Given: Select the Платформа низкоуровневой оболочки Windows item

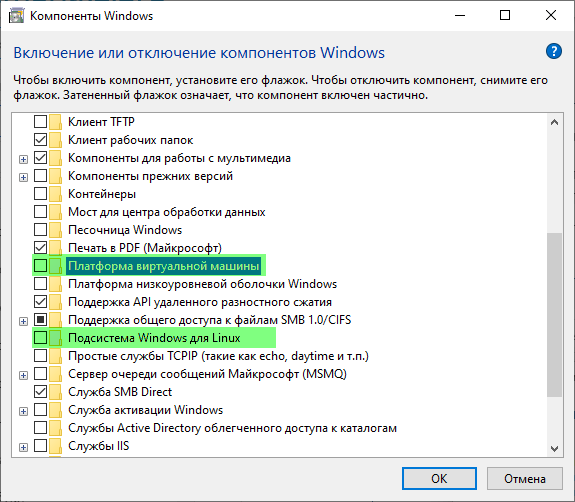Looking at the screenshot, I should [202, 284].
